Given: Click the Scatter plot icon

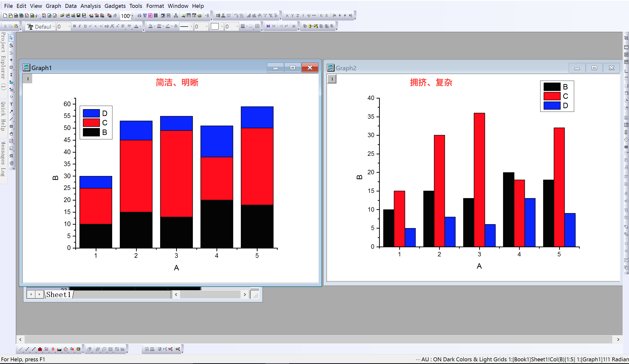Looking at the screenshot, I should (x=27, y=349).
